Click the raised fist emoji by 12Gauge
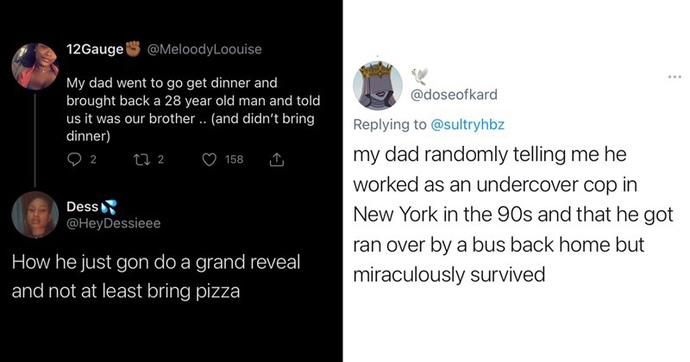This screenshot has height=362, width=690. tap(133, 48)
